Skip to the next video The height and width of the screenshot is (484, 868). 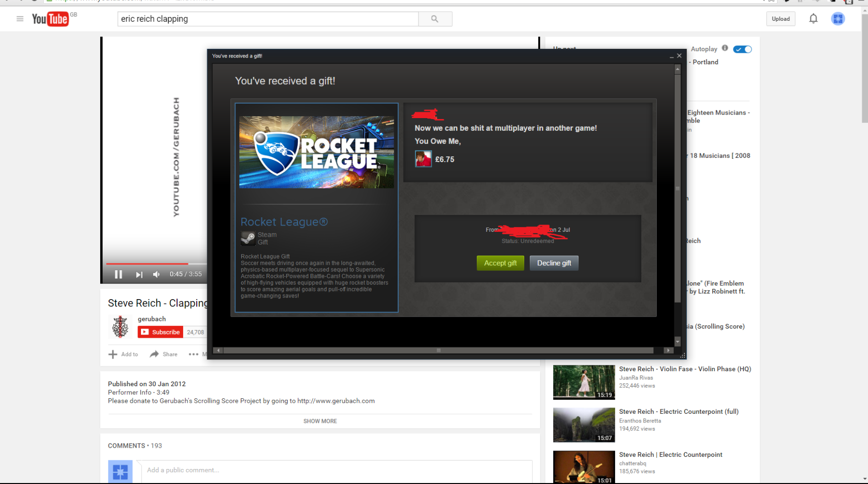(x=139, y=274)
